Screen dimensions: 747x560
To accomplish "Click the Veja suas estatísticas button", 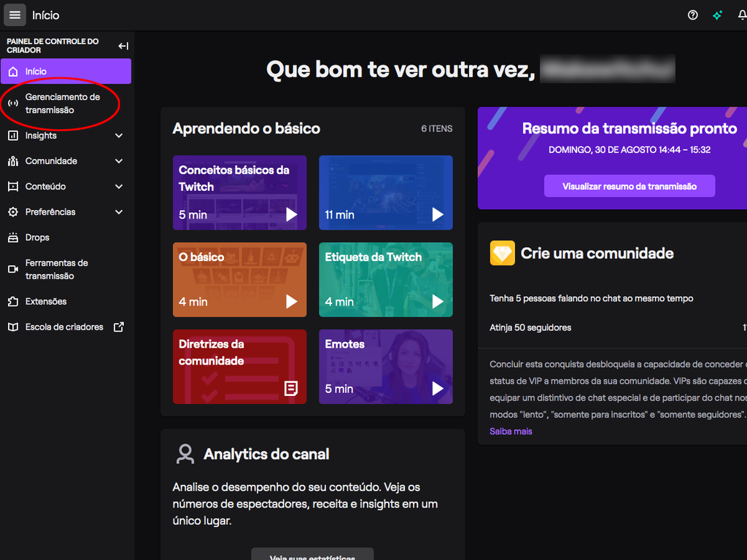I will [312, 555].
